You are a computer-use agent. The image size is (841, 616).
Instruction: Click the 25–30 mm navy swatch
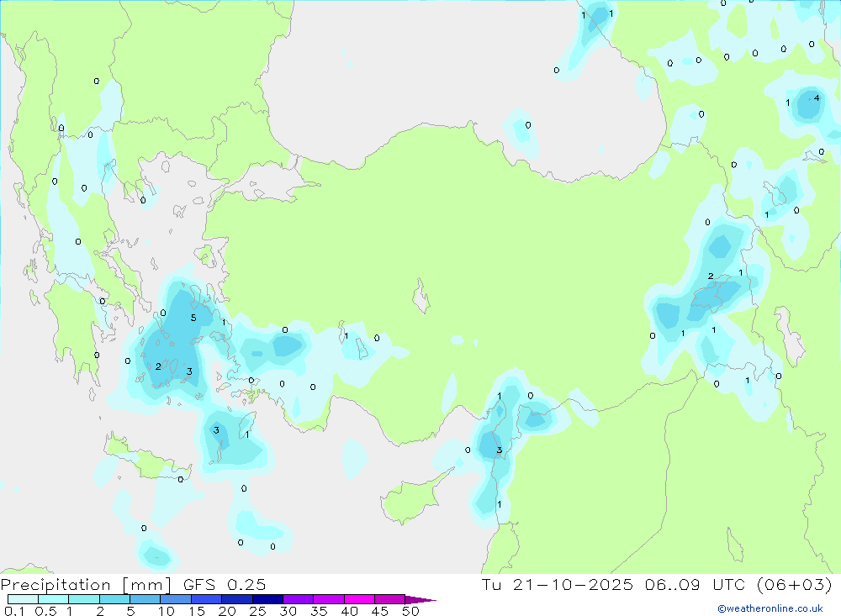(267, 599)
